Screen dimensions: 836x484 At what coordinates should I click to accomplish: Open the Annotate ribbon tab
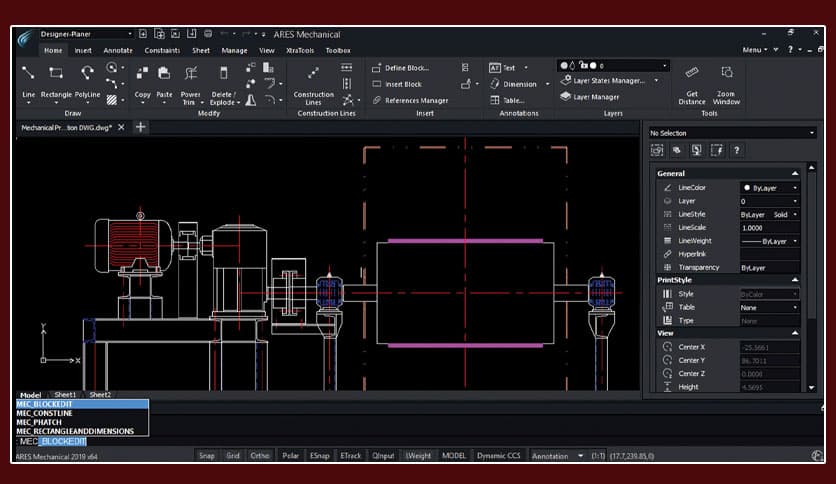pos(118,51)
